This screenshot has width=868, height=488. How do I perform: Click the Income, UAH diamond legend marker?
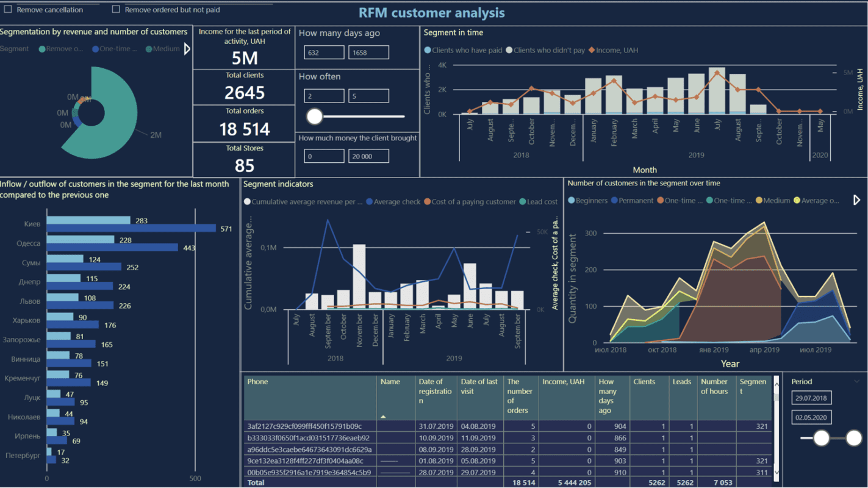(x=591, y=50)
